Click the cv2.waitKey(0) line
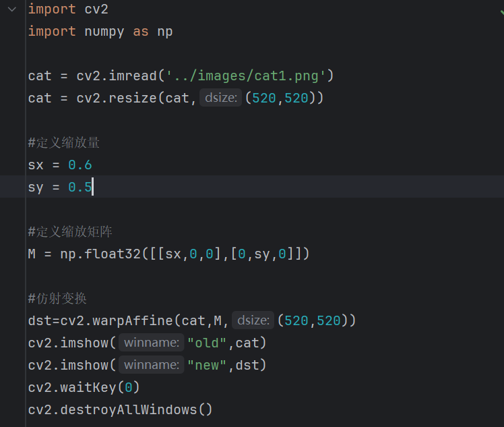Screen dimensions: 504x427 (84, 387)
